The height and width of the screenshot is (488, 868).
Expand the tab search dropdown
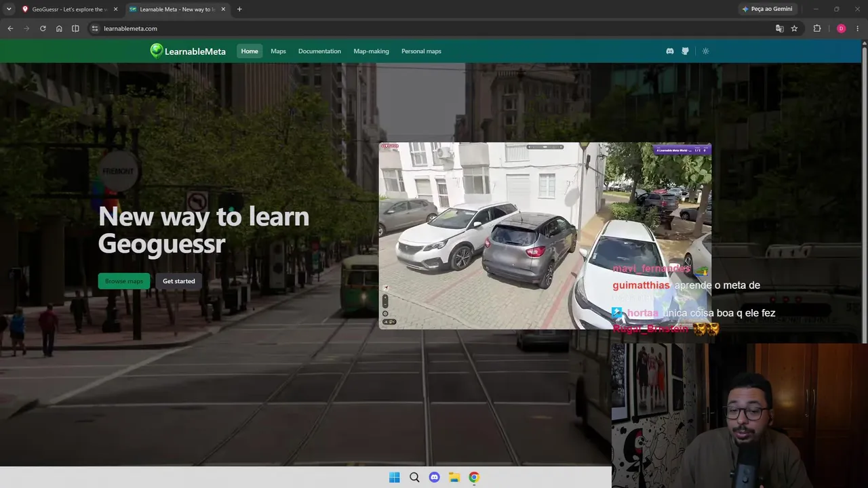coord(9,9)
